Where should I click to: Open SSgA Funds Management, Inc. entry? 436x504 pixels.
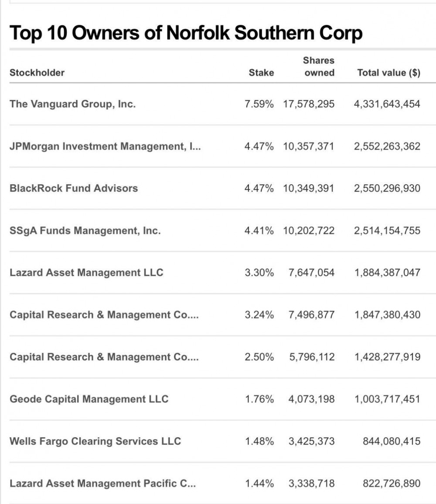point(85,230)
